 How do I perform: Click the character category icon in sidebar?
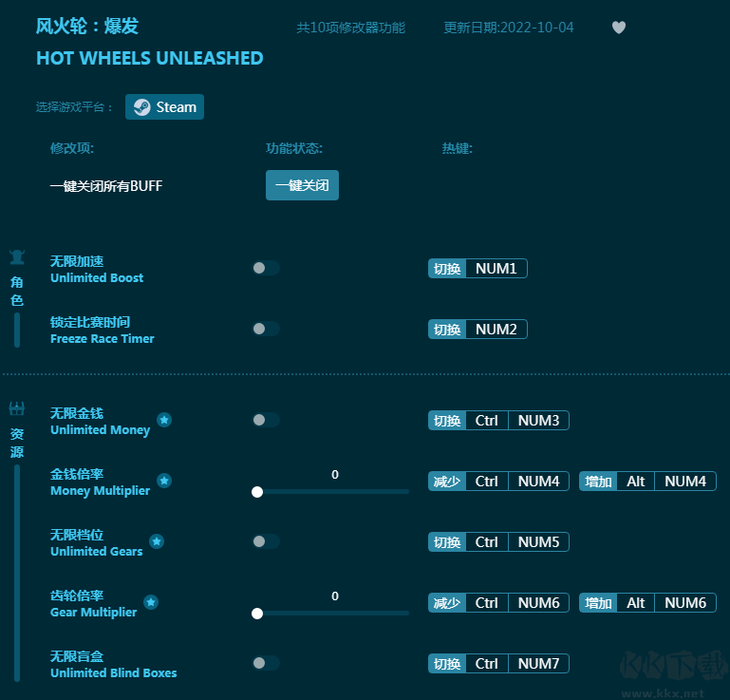[17, 257]
